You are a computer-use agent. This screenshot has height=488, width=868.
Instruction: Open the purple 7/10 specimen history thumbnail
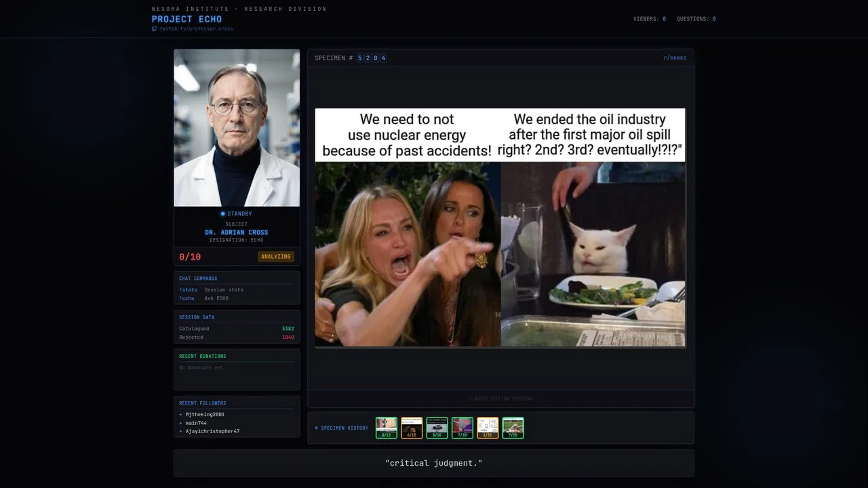(462, 428)
